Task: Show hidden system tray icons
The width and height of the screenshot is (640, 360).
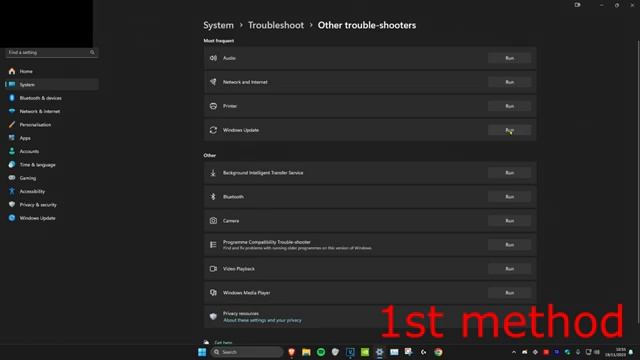Action: click(x=514, y=352)
